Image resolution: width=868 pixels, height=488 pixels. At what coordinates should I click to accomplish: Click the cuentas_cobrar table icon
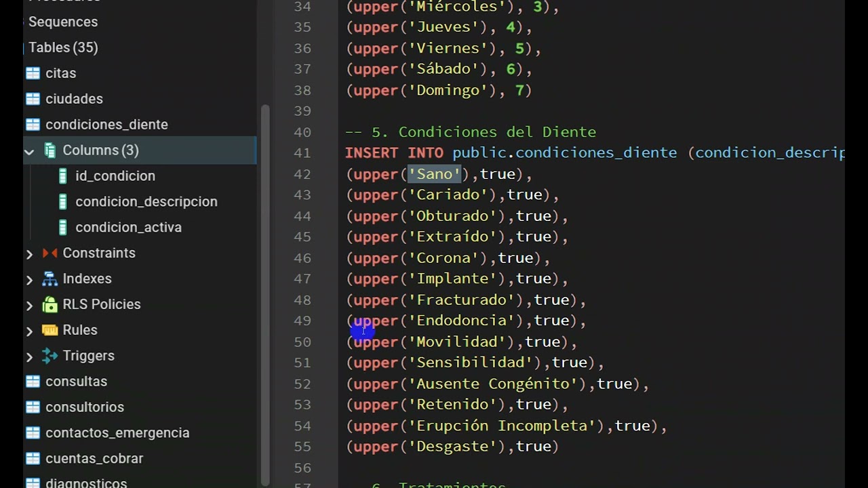33,459
